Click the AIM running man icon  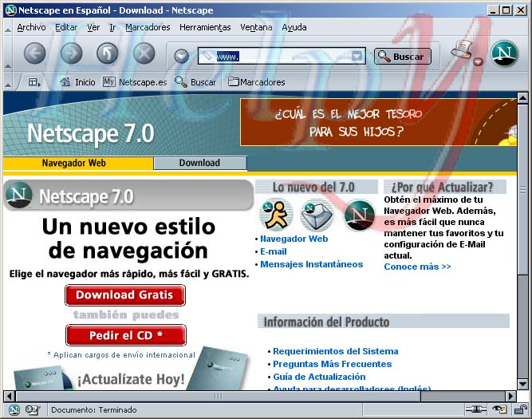[276, 215]
